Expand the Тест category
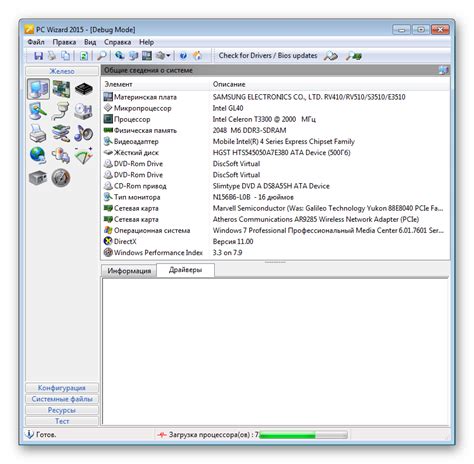This screenshot has width=474, height=464. point(62,421)
